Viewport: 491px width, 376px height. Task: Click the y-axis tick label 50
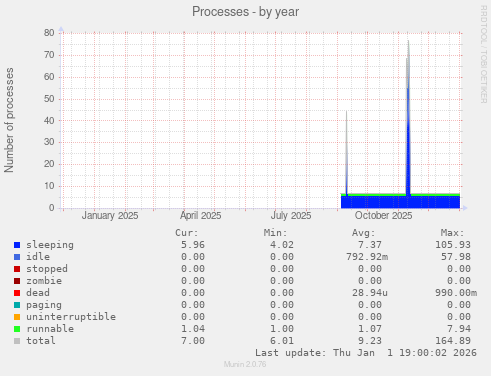49,99
